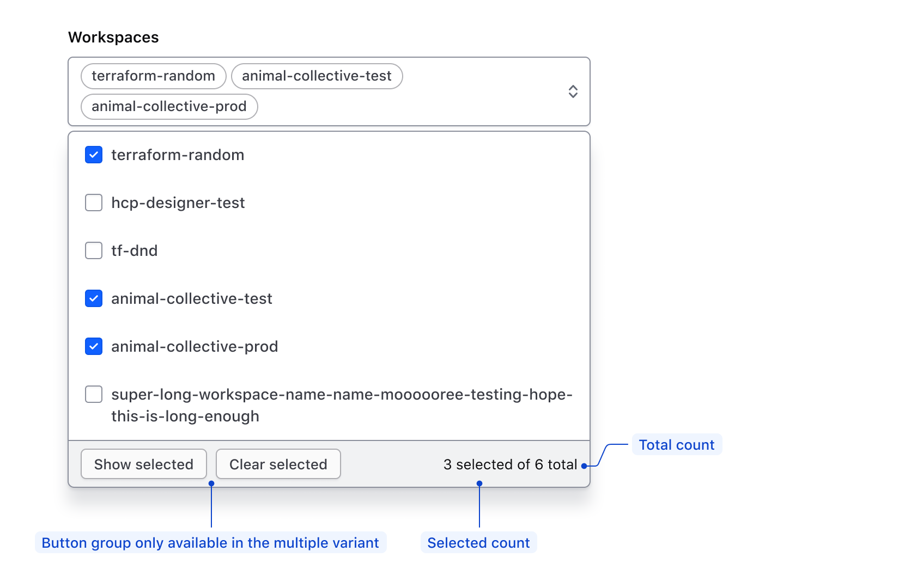
Task: Select the terraform-random tag pill
Action: (153, 76)
